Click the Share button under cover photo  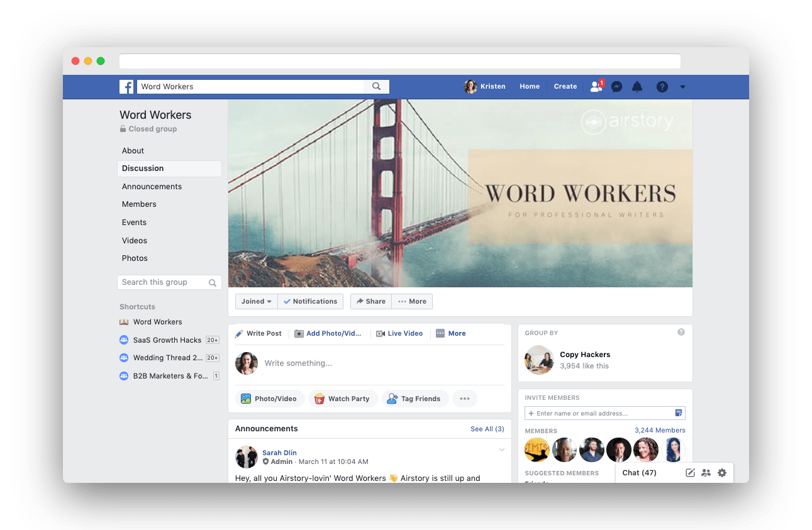[x=371, y=302]
